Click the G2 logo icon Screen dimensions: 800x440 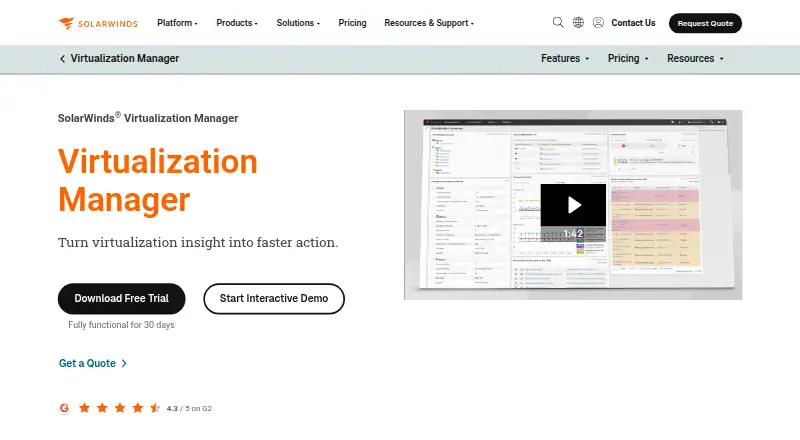pos(64,408)
